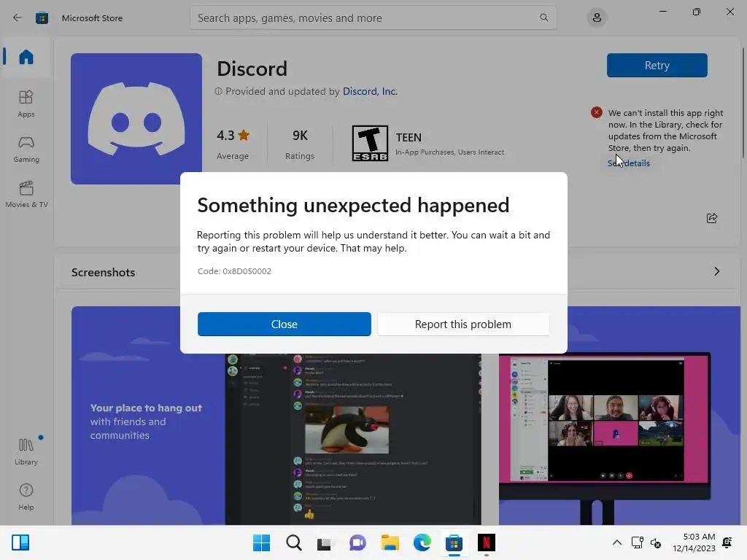Click the network status tray icon
747x560 pixels.
coord(637,542)
